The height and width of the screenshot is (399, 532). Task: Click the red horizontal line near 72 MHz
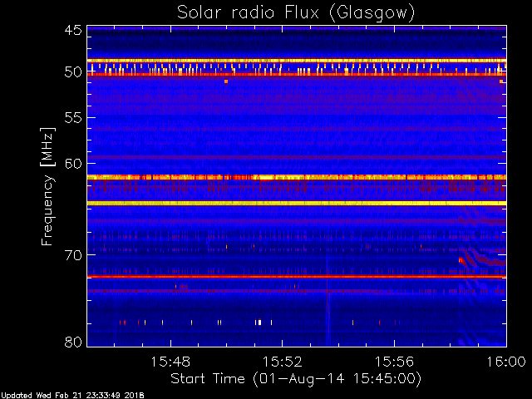[297, 277]
